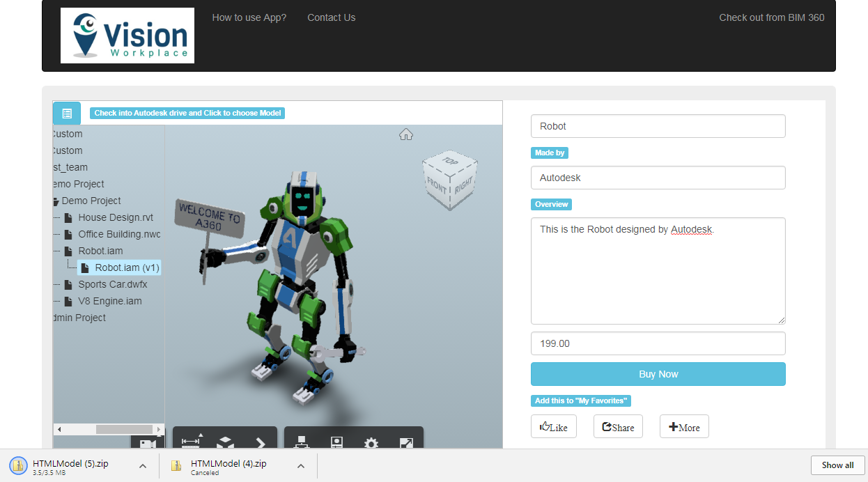
Task: Click Add this to "My Favorites" label
Action: (582, 401)
